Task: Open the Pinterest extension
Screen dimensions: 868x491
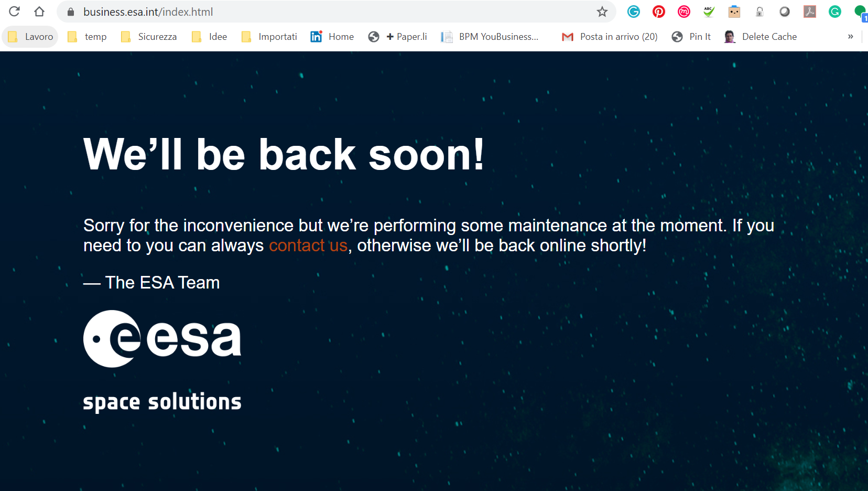Action: point(658,12)
